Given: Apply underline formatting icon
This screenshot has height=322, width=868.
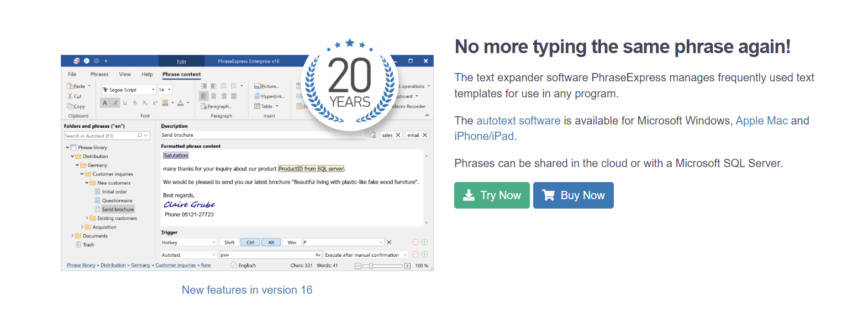Looking at the screenshot, I should click(125, 103).
